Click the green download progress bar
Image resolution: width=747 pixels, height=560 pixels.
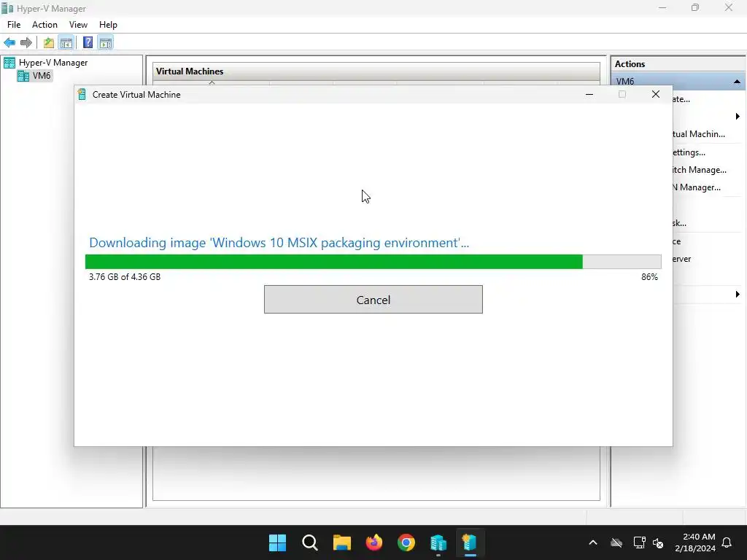pyautogui.click(x=373, y=262)
